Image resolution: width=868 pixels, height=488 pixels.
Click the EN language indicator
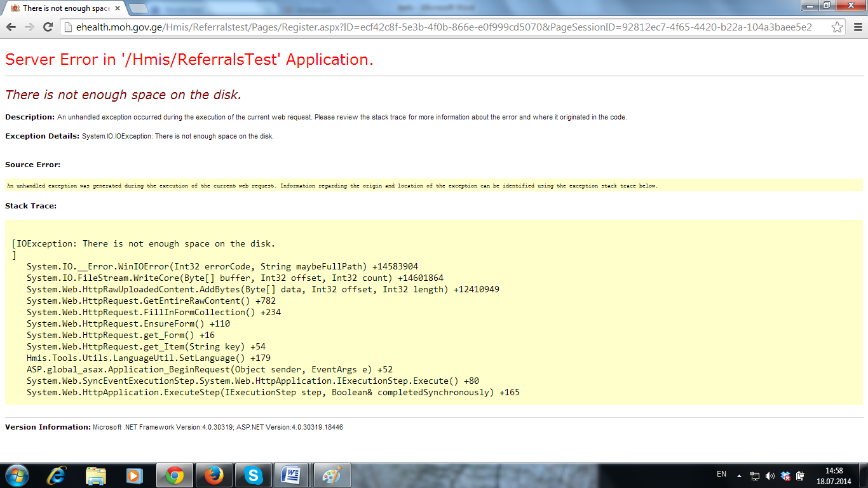click(721, 474)
